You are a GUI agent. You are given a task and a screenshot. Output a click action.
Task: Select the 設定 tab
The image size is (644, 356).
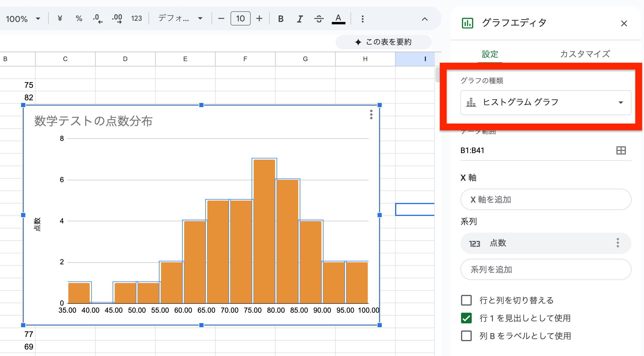tap(490, 54)
